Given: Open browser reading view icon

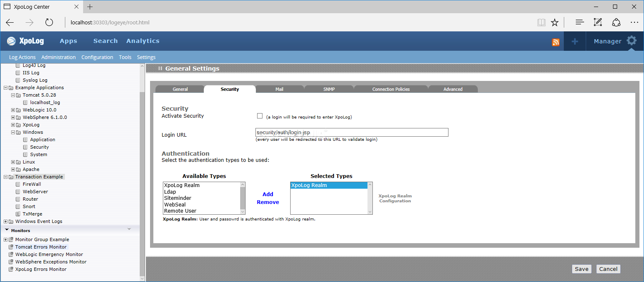Looking at the screenshot, I should point(541,22).
